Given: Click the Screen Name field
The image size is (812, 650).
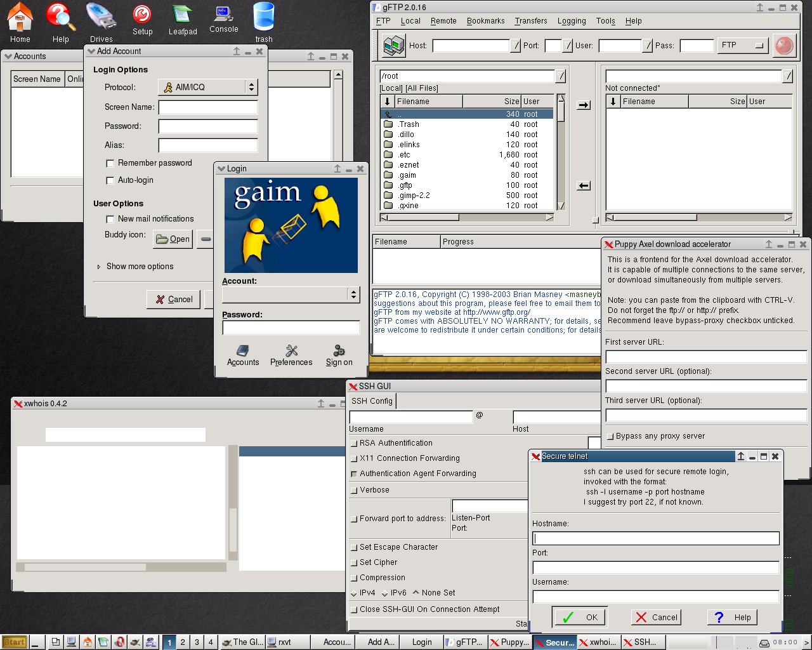Looking at the screenshot, I should click(208, 107).
